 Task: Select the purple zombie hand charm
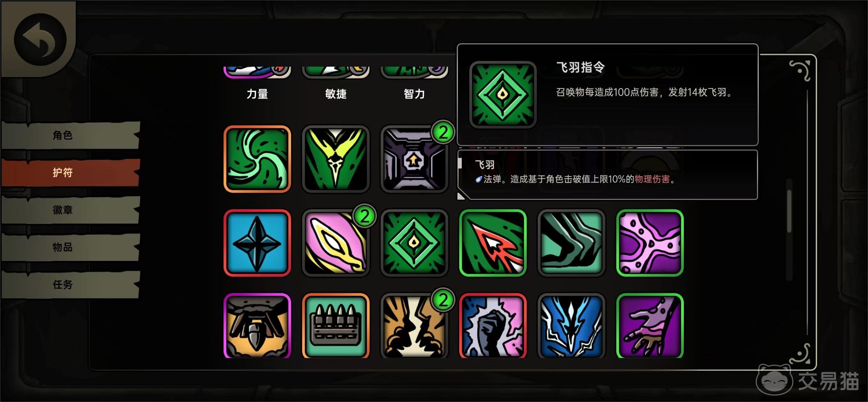coord(650,325)
